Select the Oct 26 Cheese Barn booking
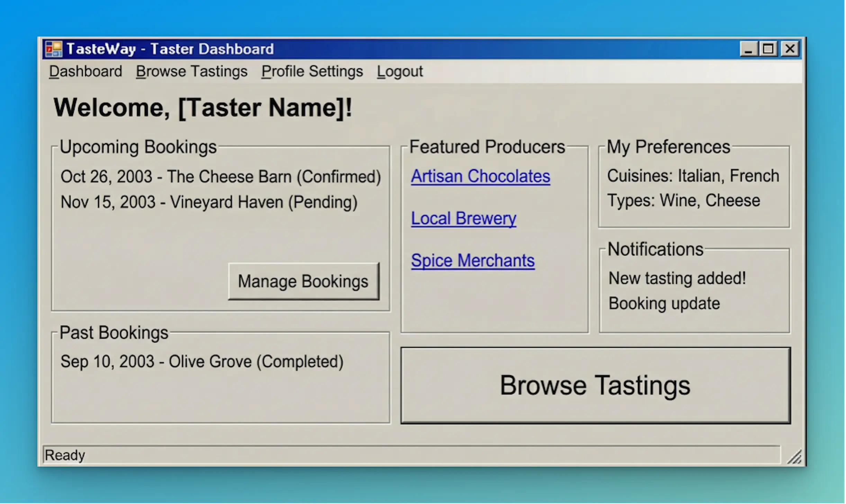The width and height of the screenshot is (846, 504). coord(220,176)
